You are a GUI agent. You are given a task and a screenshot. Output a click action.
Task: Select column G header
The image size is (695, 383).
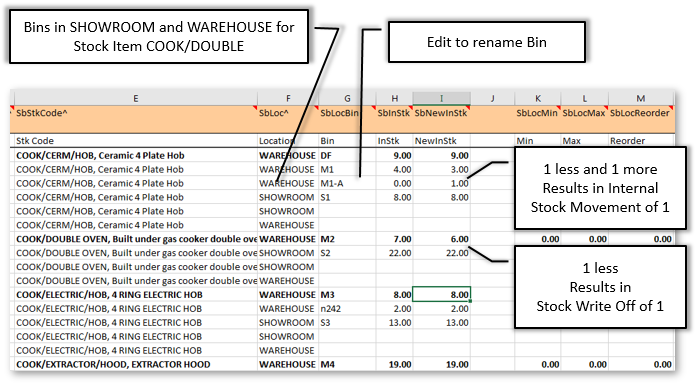pos(348,98)
